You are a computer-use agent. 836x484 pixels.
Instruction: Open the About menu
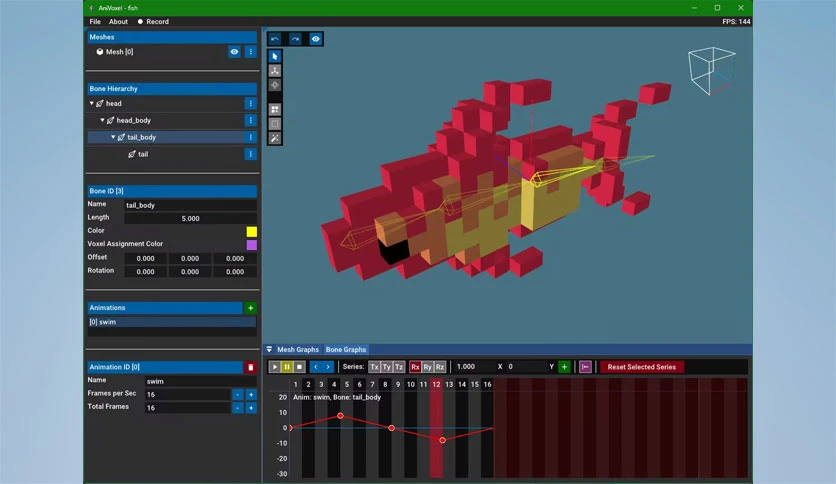click(118, 22)
